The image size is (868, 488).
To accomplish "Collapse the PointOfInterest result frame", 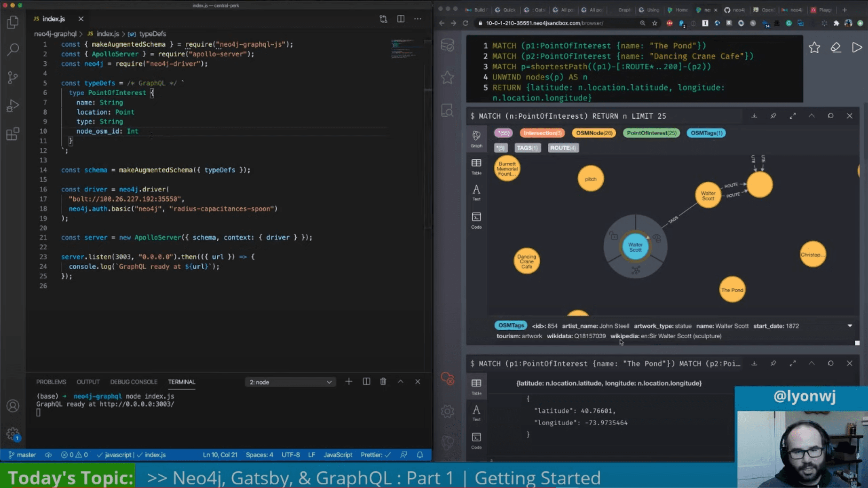I will (811, 116).
